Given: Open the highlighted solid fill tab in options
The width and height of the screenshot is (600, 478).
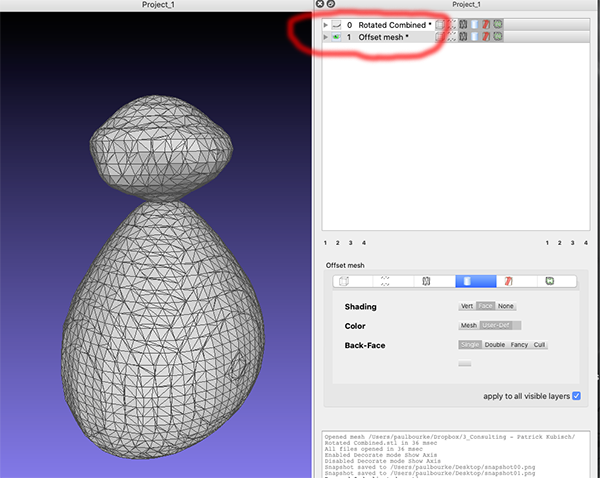Looking at the screenshot, I should 476,281.
